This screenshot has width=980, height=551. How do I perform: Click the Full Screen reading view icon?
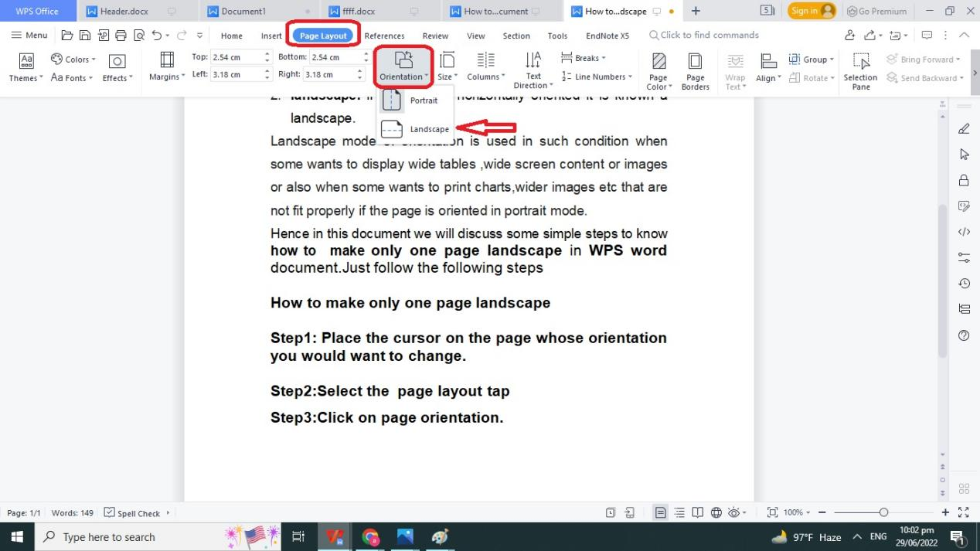(698, 512)
